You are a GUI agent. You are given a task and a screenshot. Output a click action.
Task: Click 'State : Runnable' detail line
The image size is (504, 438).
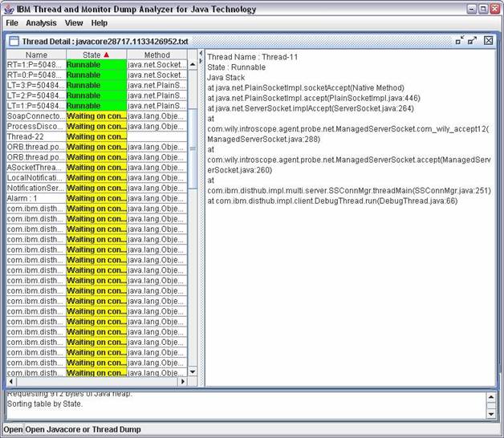coord(236,67)
